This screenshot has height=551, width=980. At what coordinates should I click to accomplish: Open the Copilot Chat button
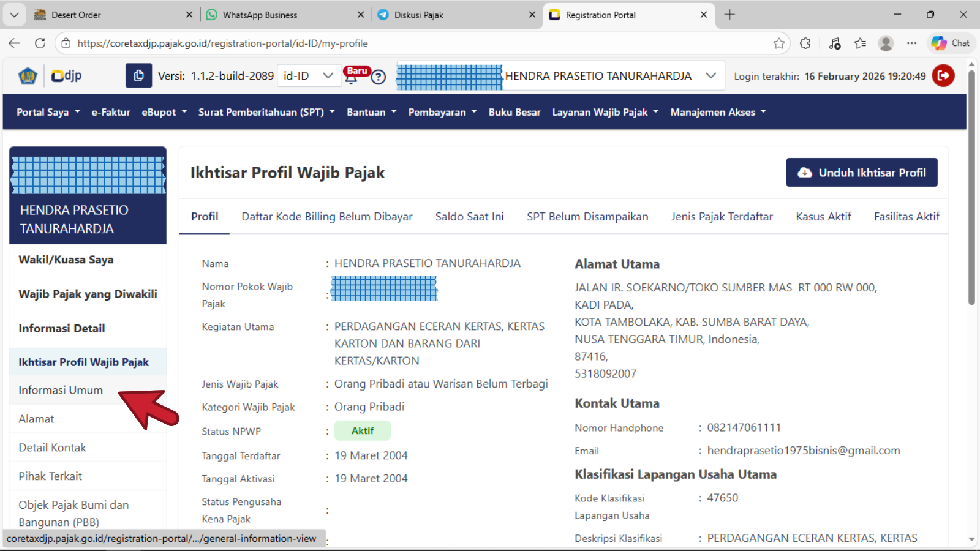point(951,43)
